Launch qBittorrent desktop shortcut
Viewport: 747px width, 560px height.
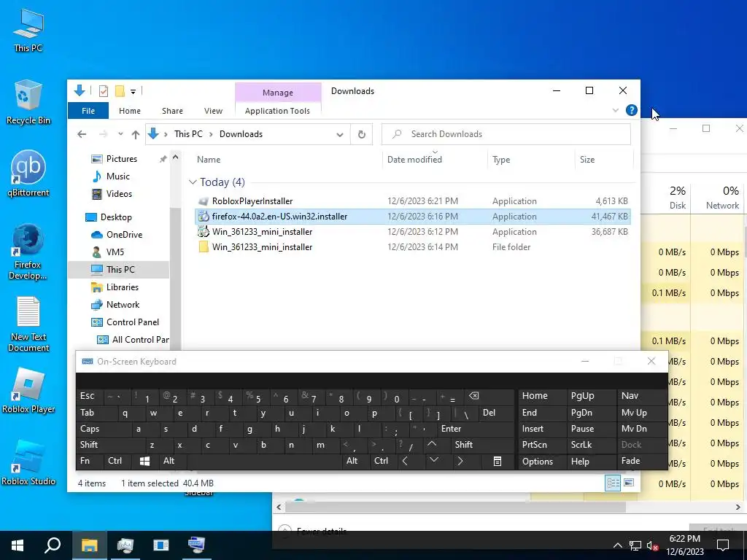click(x=28, y=174)
